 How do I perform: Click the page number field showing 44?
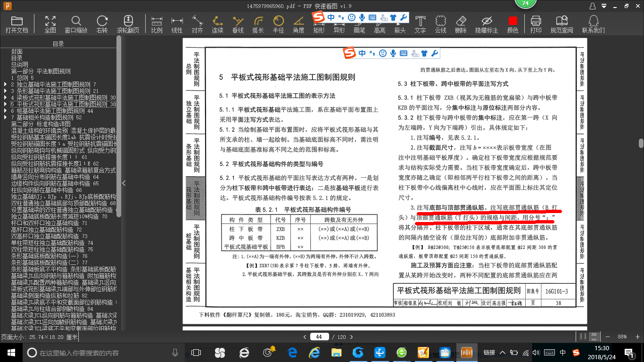coord(319,337)
